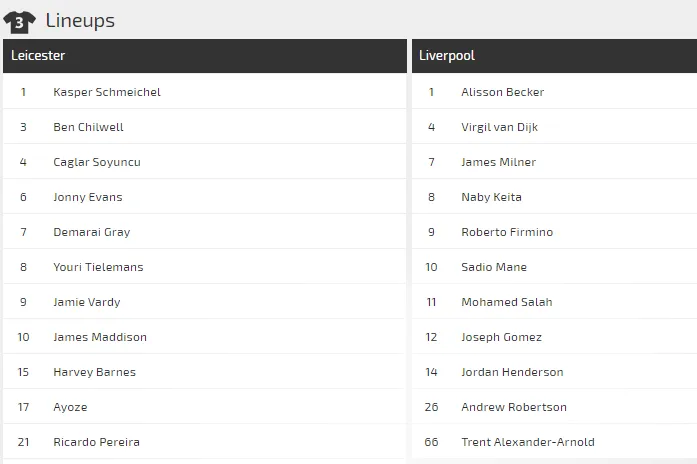Select Caglar Soyuncu in Leicester lineup
697x464 pixels.
click(x=97, y=162)
